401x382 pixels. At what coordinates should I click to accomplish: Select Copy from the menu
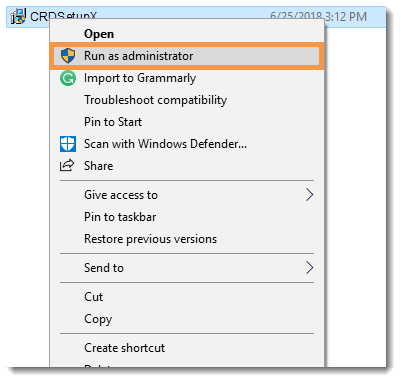(x=98, y=319)
